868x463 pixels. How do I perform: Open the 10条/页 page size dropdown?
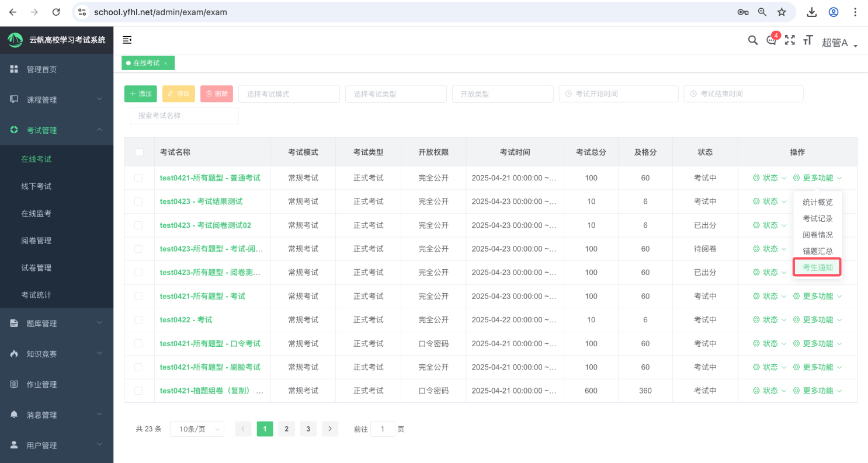click(x=197, y=429)
